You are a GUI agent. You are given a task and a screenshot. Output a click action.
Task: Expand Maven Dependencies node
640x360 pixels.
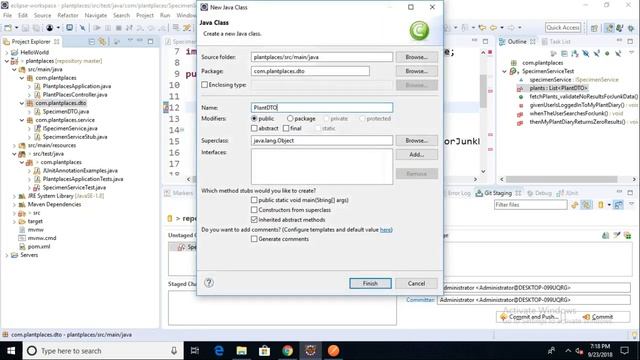pos(14,204)
